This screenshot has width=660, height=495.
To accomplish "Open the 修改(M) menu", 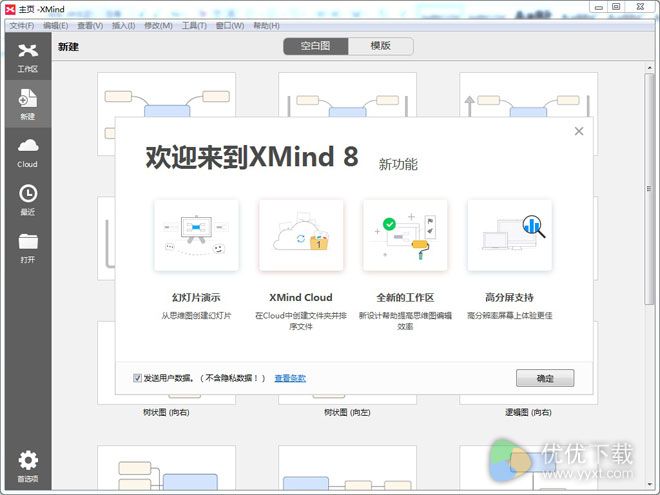I will (x=158, y=26).
